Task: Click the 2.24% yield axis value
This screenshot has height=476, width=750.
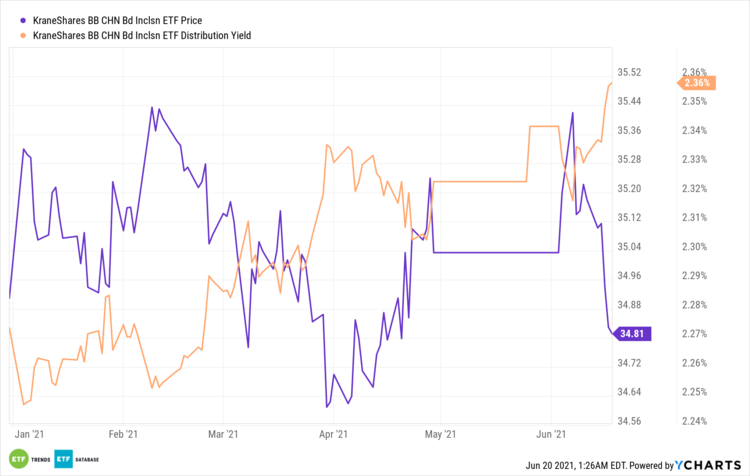Action: pos(694,421)
